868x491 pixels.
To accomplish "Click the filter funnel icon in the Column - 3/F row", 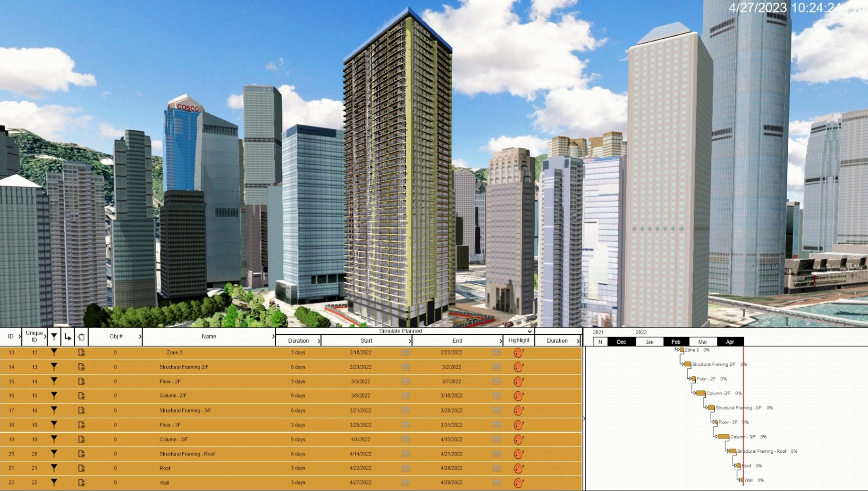I will (54, 439).
